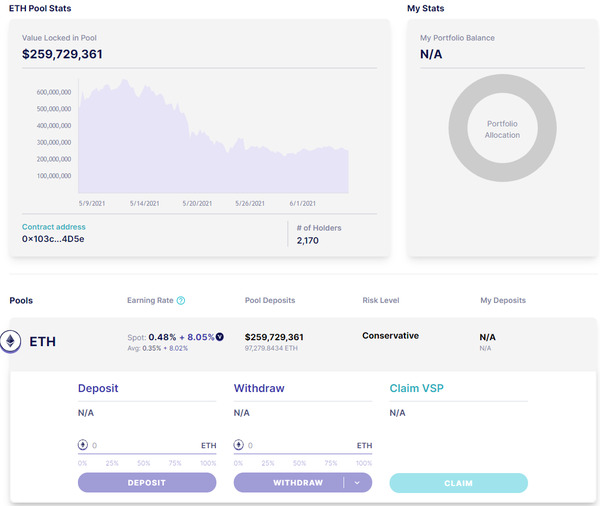Set Withdraw slider to 0%
Image resolution: width=600 pixels, height=506 pixels.
238,463
